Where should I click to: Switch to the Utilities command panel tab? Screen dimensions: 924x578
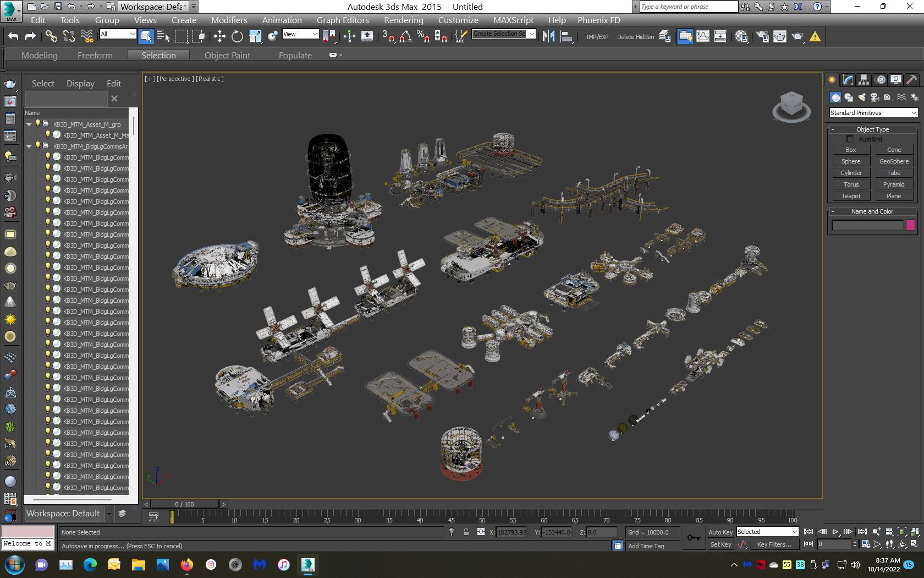pyautogui.click(x=911, y=80)
